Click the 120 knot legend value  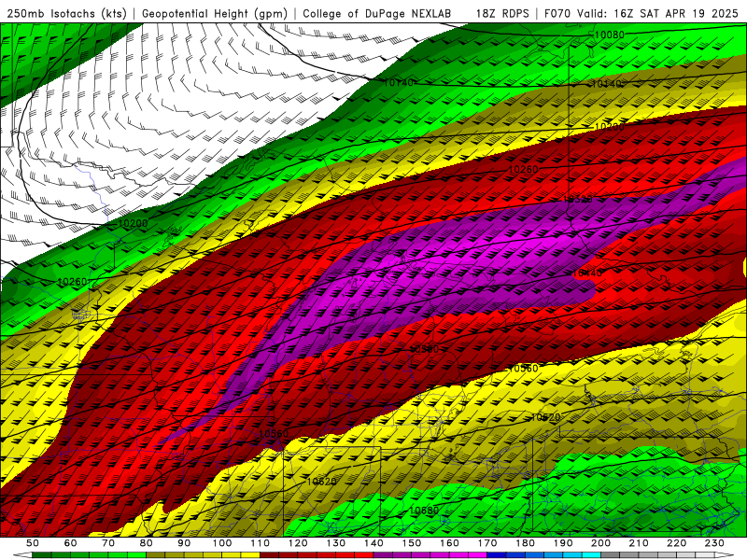point(298,543)
